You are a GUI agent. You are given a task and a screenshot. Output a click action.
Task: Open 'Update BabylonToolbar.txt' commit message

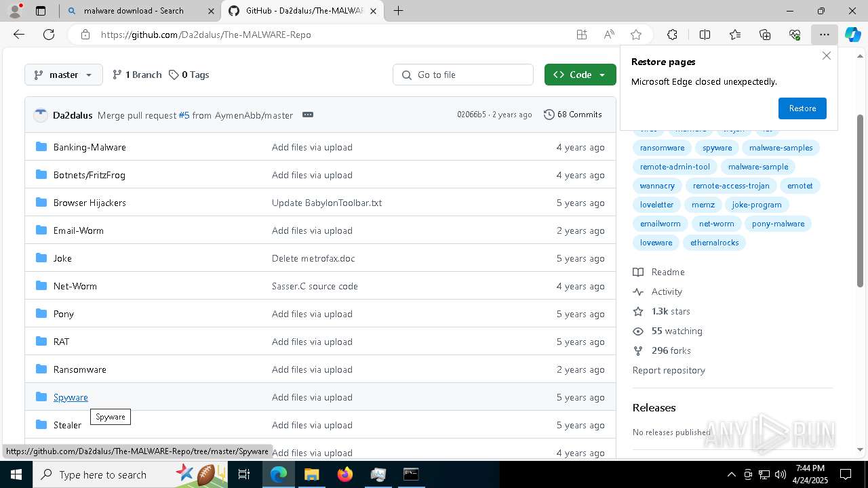click(327, 203)
